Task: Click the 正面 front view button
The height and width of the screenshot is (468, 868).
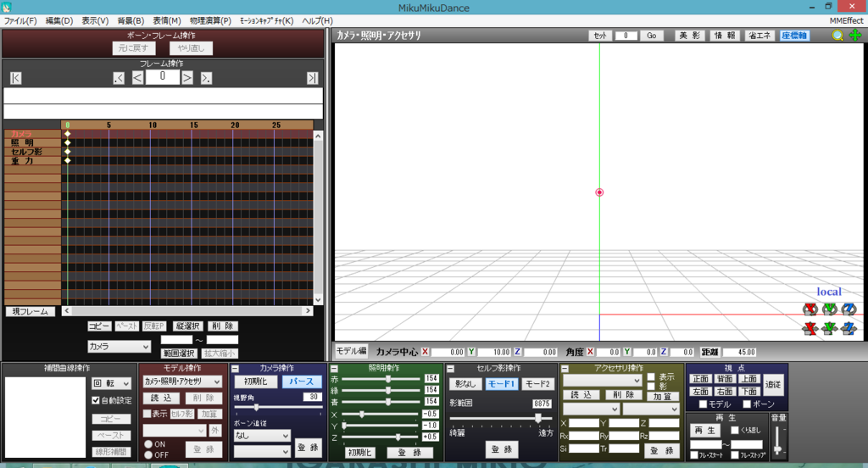Action: point(701,379)
